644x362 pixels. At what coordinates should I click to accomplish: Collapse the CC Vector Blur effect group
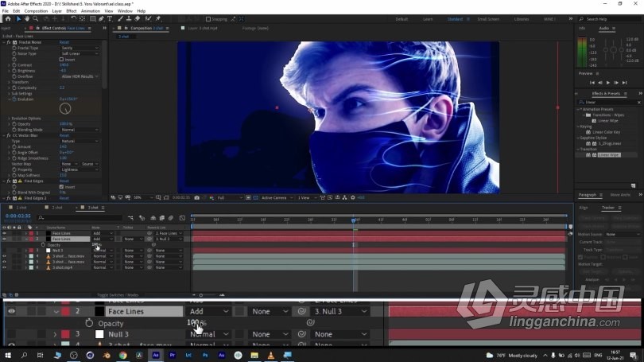pos(4,135)
